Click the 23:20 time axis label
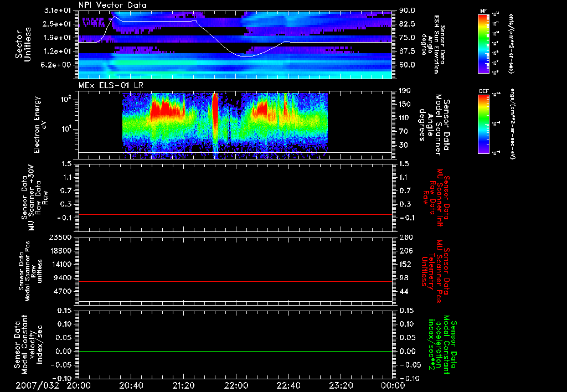The image size is (567, 392). tap(341, 385)
